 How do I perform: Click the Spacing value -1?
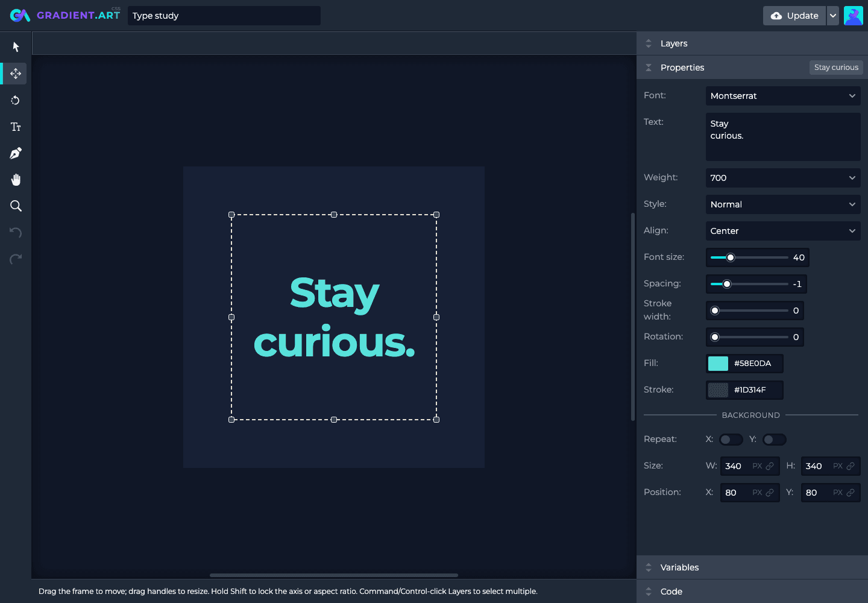coord(797,284)
